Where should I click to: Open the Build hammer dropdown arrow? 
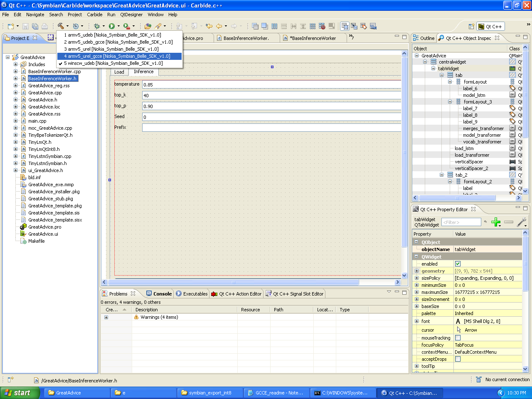67,26
